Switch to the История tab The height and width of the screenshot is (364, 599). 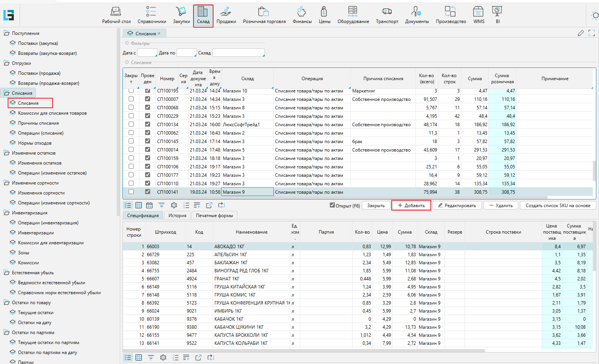point(177,216)
